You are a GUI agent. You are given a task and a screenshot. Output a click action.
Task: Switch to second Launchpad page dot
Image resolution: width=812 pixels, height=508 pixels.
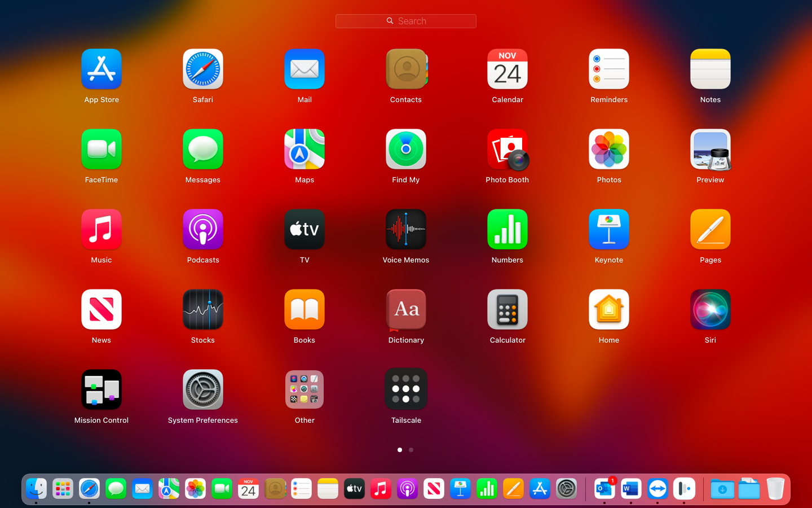tap(411, 450)
